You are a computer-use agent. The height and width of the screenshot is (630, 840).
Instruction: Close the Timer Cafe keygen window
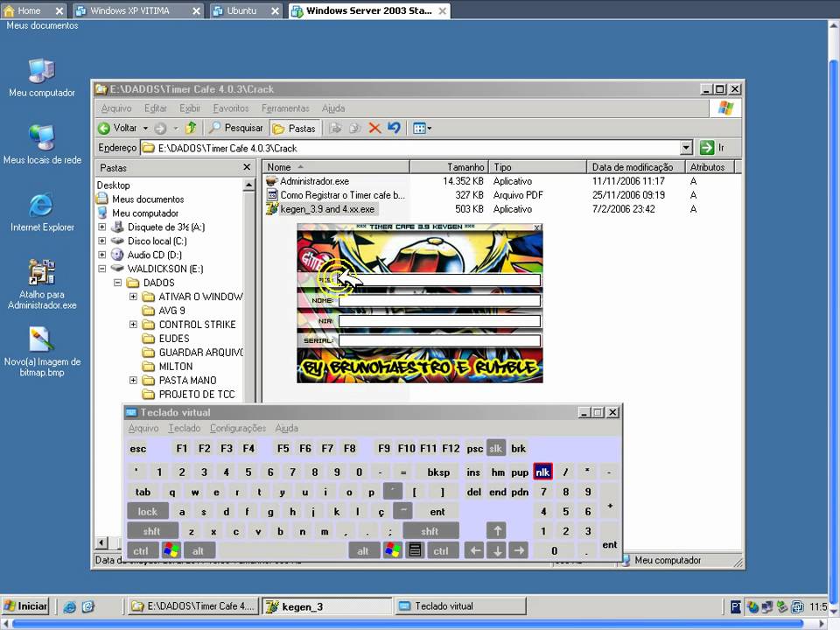click(x=536, y=227)
